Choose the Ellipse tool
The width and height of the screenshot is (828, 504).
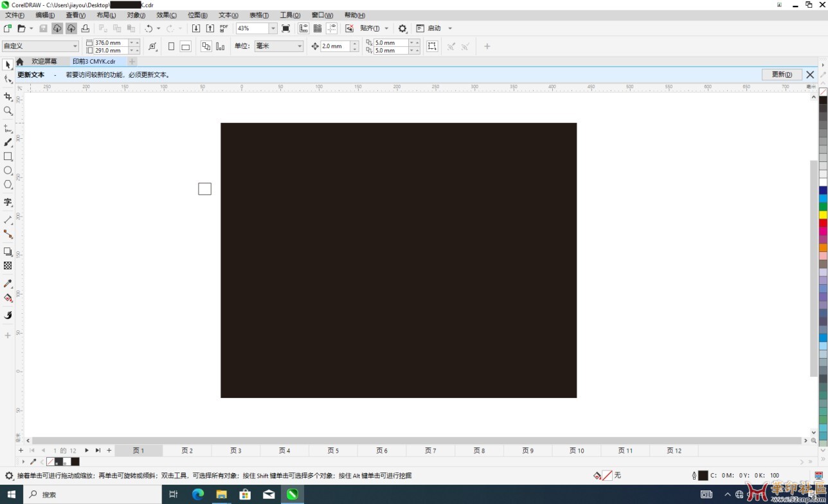[x=8, y=170]
